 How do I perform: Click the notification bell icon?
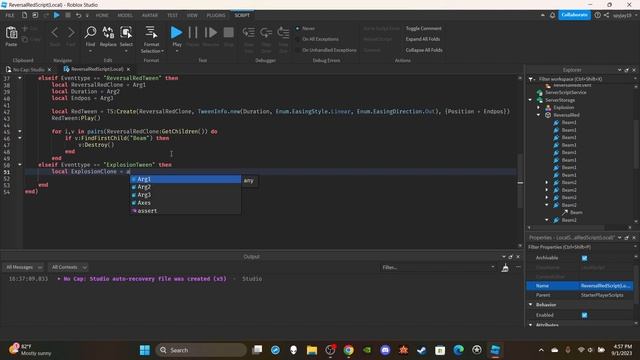pyautogui.click(x=552, y=15)
